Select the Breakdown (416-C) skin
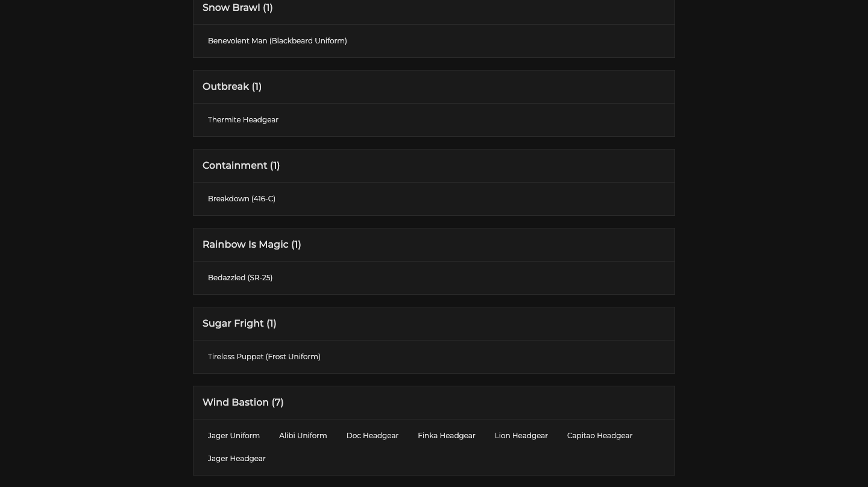 pos(241,199)
